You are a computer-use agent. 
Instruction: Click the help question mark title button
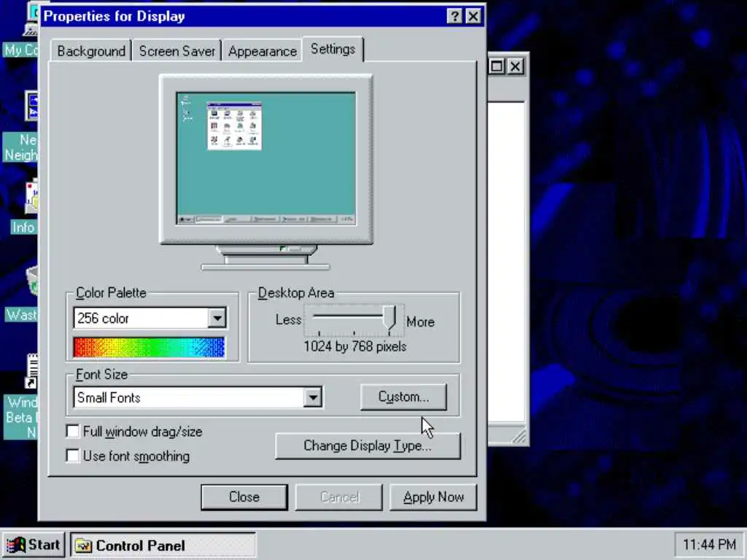coord(454,17)
